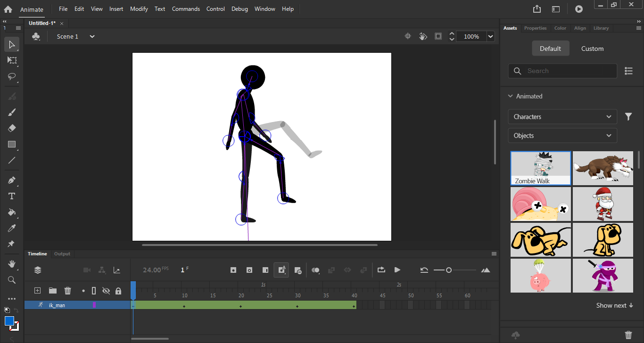
Task: Collapse the Animated assets section
Action: (x=511, y=96)
